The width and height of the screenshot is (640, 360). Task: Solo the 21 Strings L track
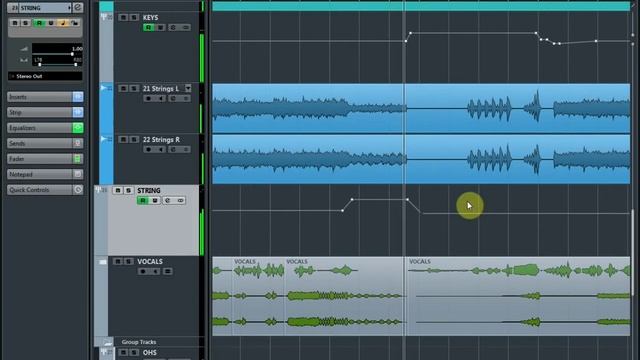(134, 89)
